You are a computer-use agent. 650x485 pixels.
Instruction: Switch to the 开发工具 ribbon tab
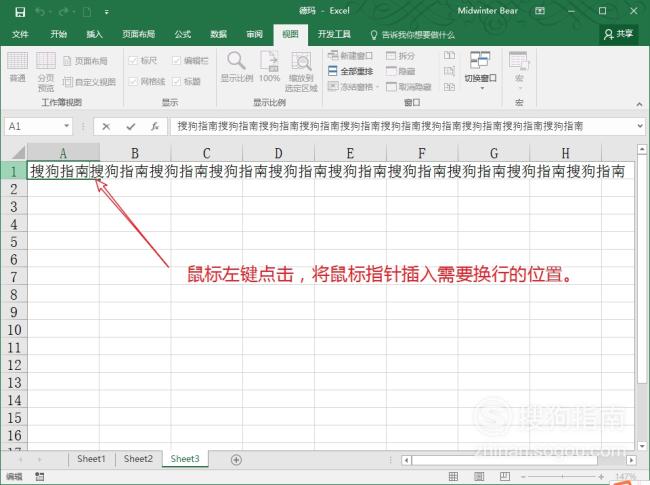pyautogui.click(x=334, y=34)
